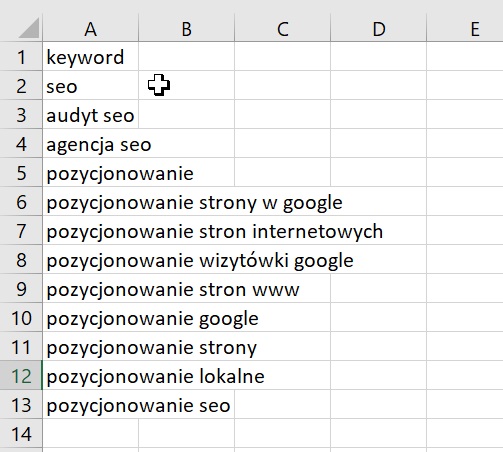Click empty cell E13

pyautogui.click(x=465, y=404)
